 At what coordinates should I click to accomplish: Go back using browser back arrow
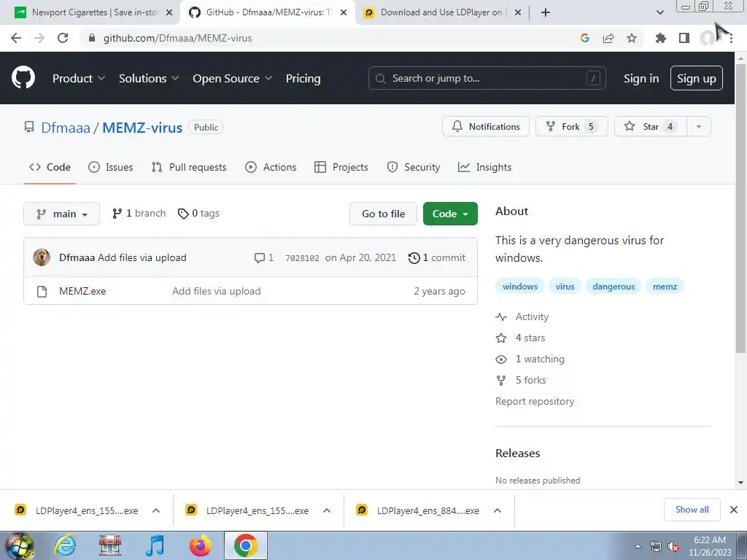coord(16,38)
